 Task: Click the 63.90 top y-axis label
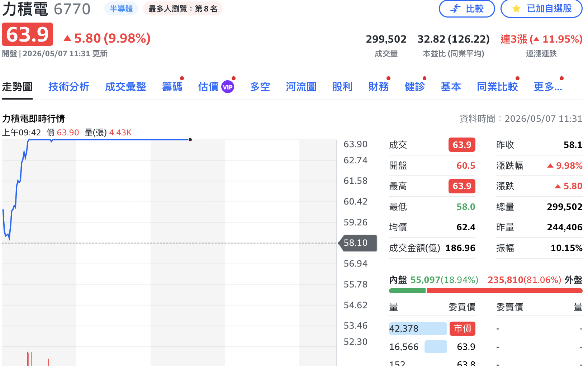355,144
